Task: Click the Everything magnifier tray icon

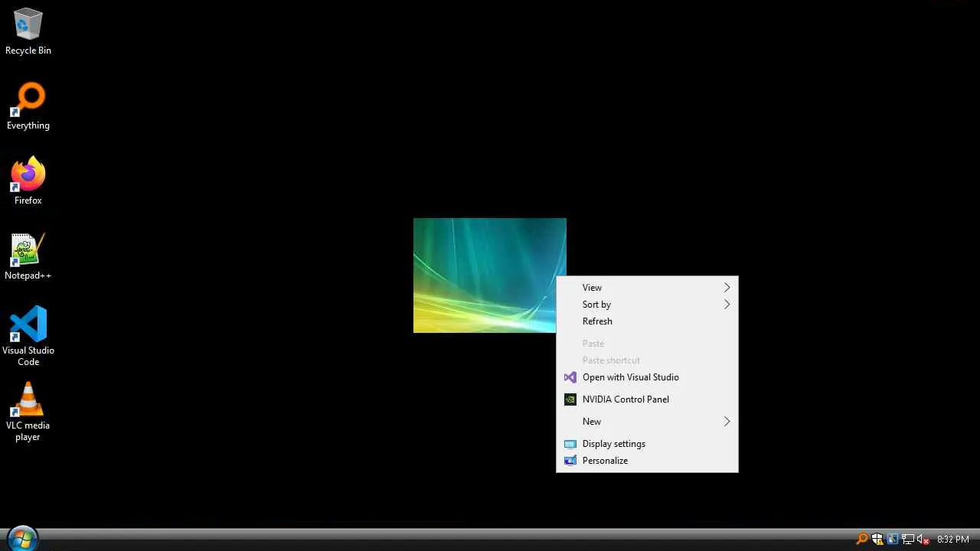Action: click(x=862, y=540)
